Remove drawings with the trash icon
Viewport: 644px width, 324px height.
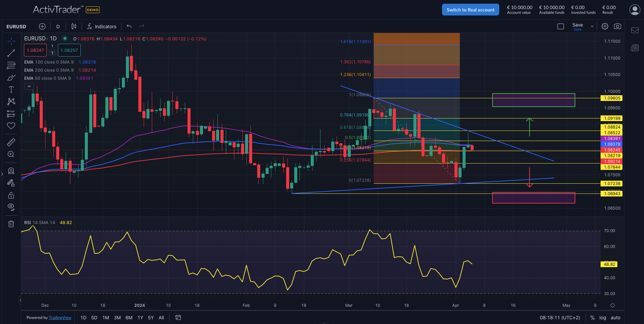[11, 224]
